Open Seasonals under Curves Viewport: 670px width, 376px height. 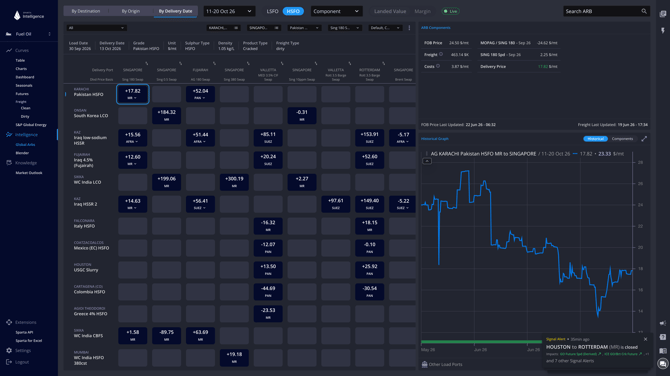(x=24, y=85)
